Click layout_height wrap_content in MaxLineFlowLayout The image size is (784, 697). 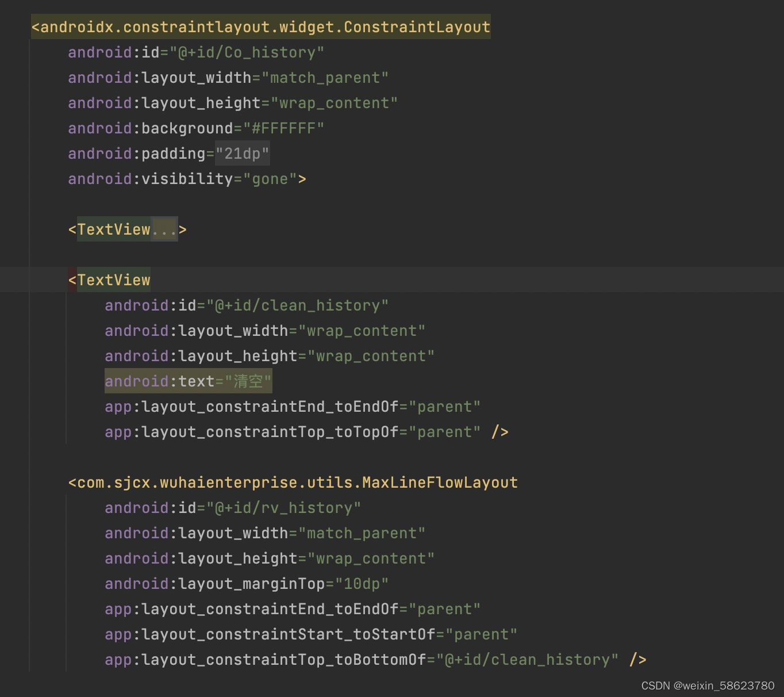(x=270, y=558)
